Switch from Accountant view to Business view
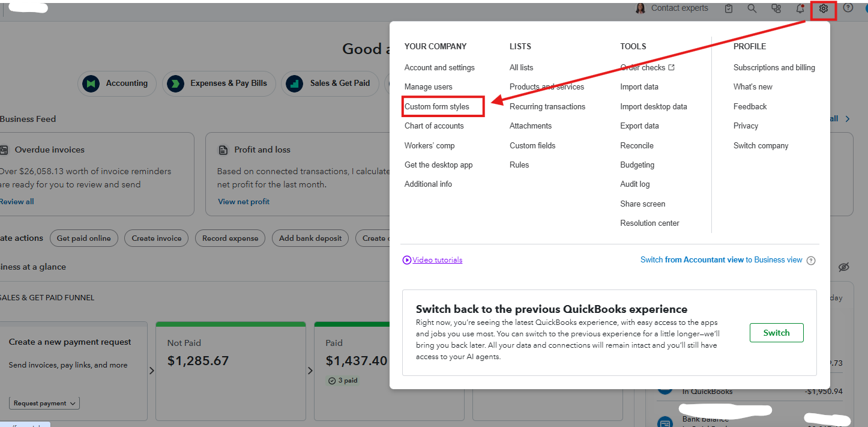Image resolution: width=868 pixels, height=427 pixels. tap(722, 260)
